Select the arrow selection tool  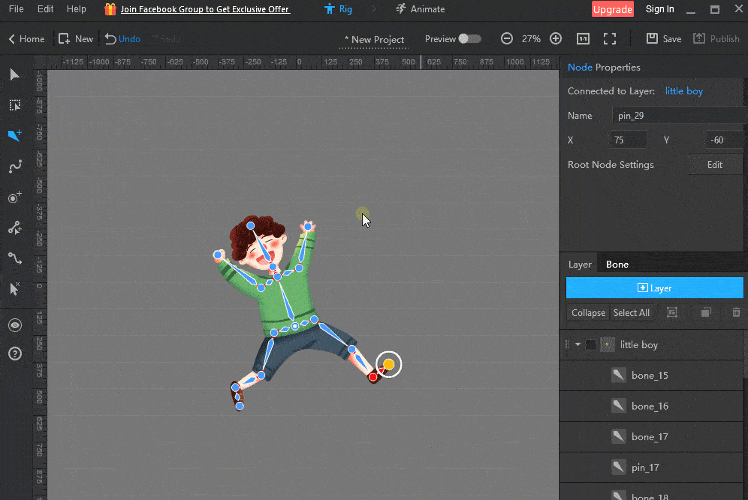click(14, 75)
